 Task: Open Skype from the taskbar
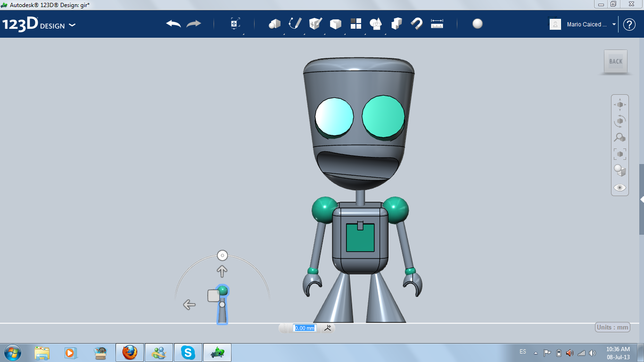(189, 352)
